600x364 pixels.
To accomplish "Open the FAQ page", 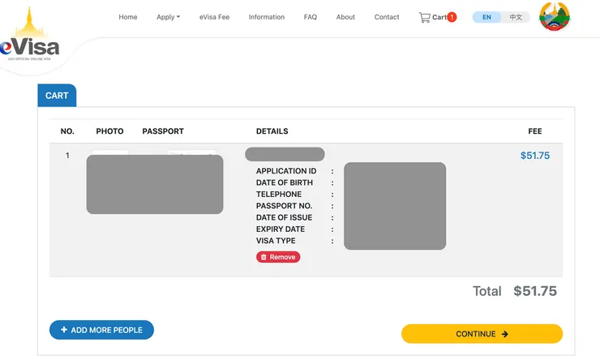I will (x=311, y=17).
